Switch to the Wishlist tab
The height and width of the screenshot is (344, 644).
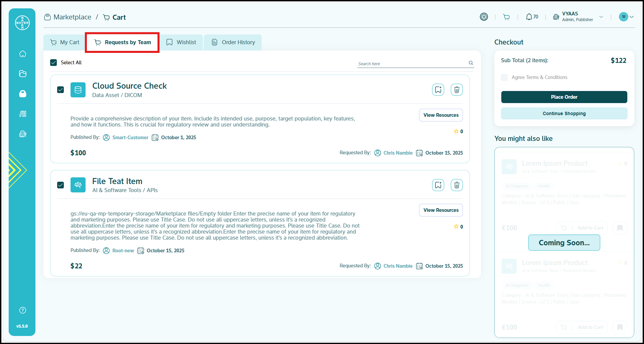181,42
